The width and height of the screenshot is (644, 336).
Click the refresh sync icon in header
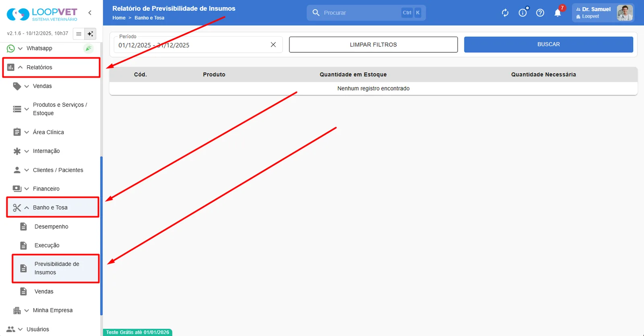pyautogui.click(x=505, y=13)
